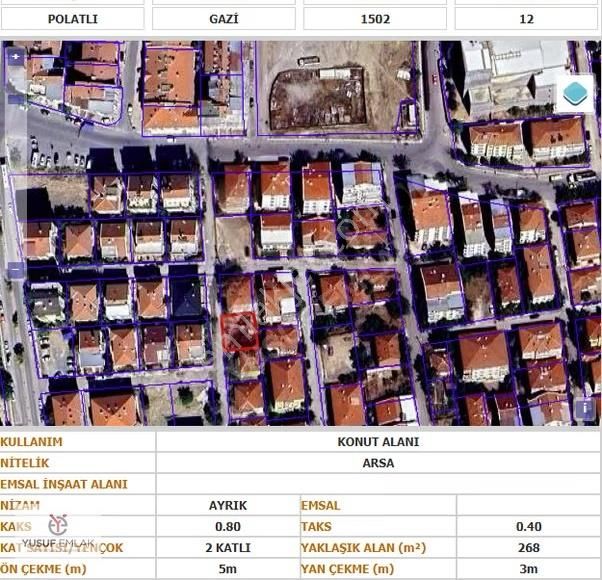Screen dimensions: 602x580
Task: Click the POLATLI district field
Action: pyautogui.click(x=73, y=18)
